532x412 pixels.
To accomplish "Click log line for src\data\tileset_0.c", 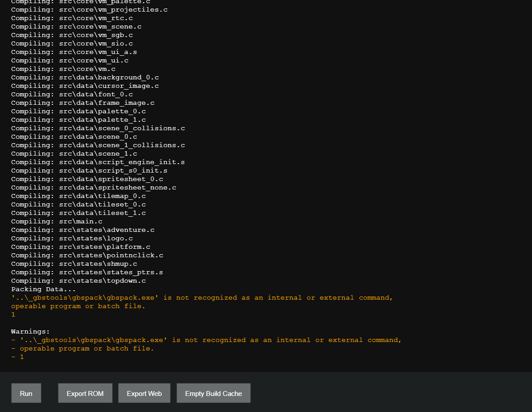I will pyautogui.click(x=78, y=205).
